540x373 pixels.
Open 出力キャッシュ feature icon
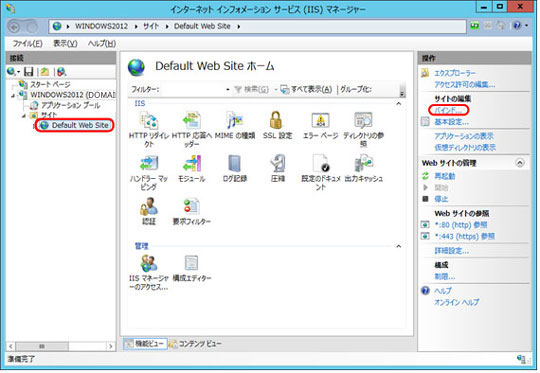click(363, 164)
